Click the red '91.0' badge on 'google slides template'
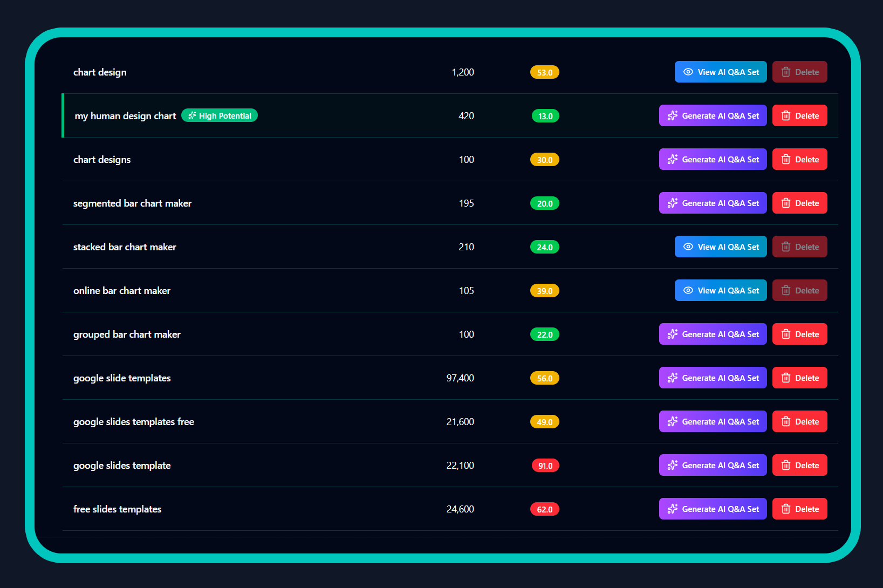883x588 pixels. [545, 465]
